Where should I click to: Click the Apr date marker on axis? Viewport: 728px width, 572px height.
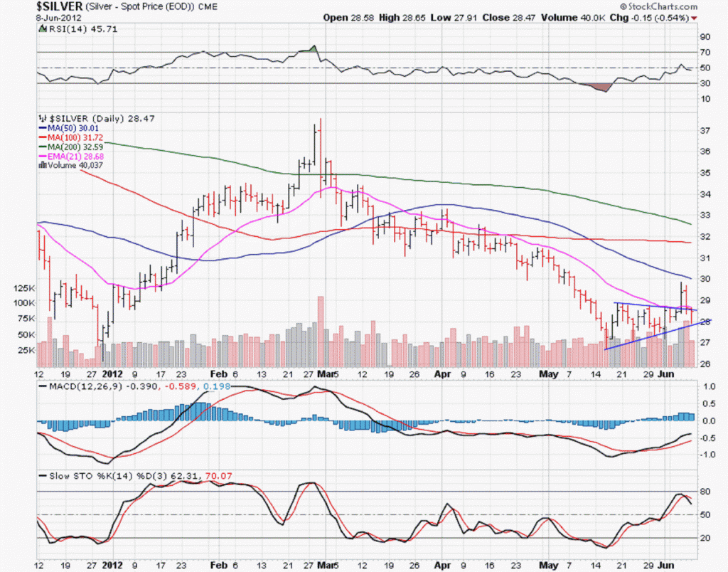pos(442,373)
